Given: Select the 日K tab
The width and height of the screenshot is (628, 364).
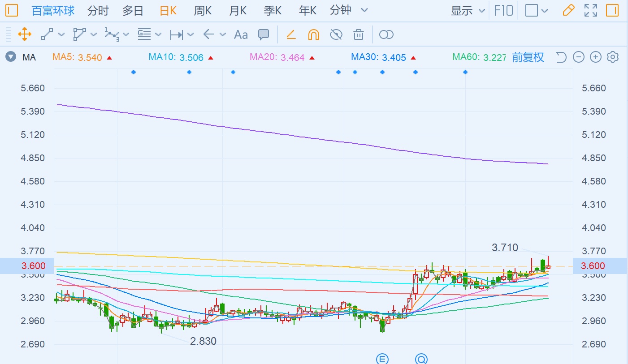Looking at the screenshot, I should click(x=168, y=10).
